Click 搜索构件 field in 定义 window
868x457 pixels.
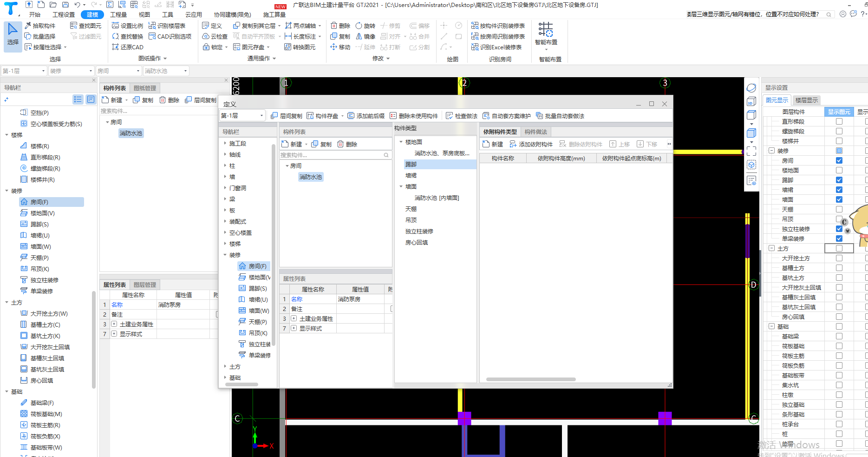point(335,155)
